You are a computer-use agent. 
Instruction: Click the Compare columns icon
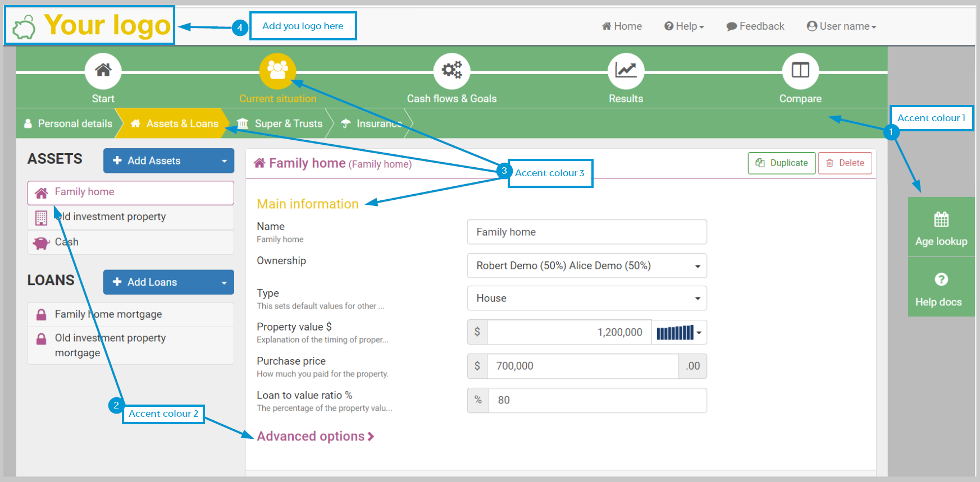tap(800, 71)
